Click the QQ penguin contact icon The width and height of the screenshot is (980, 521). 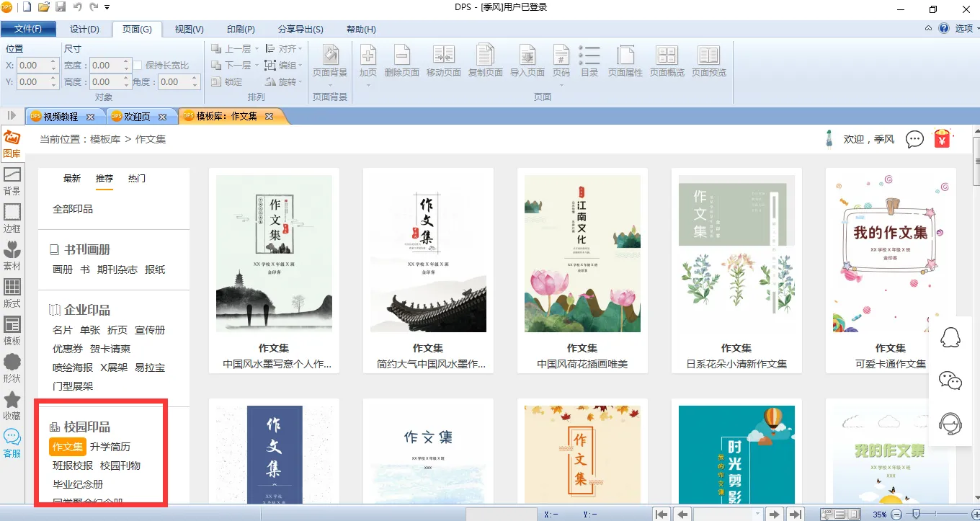point(950,337)
